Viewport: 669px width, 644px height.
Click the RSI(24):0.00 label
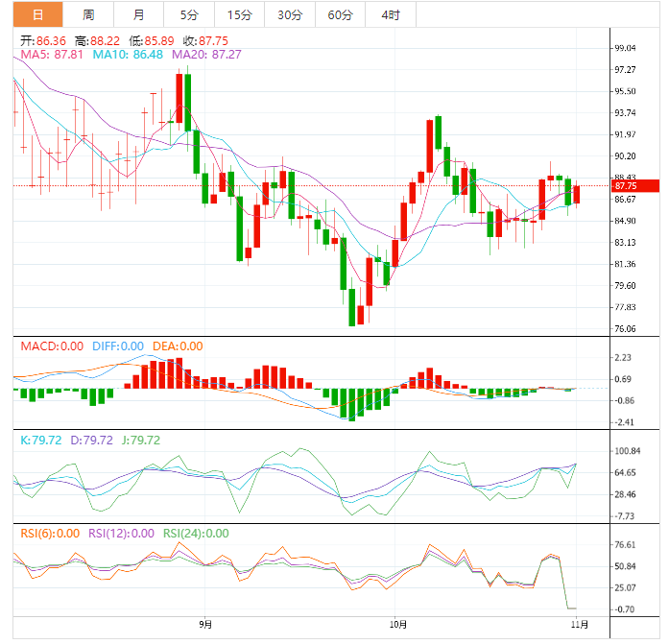[194, 534]
